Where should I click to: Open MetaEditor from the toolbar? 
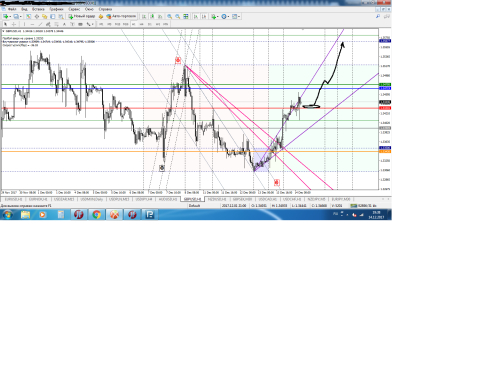[101, 16]
